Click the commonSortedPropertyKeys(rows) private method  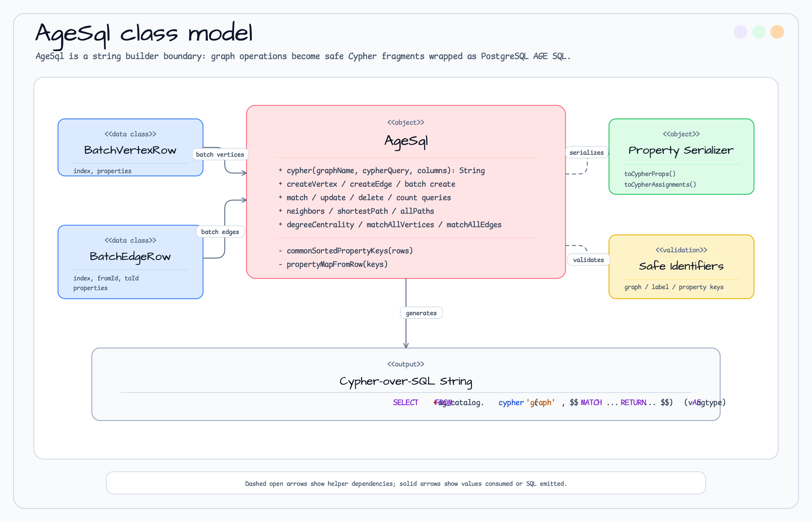tap(346, 251)
